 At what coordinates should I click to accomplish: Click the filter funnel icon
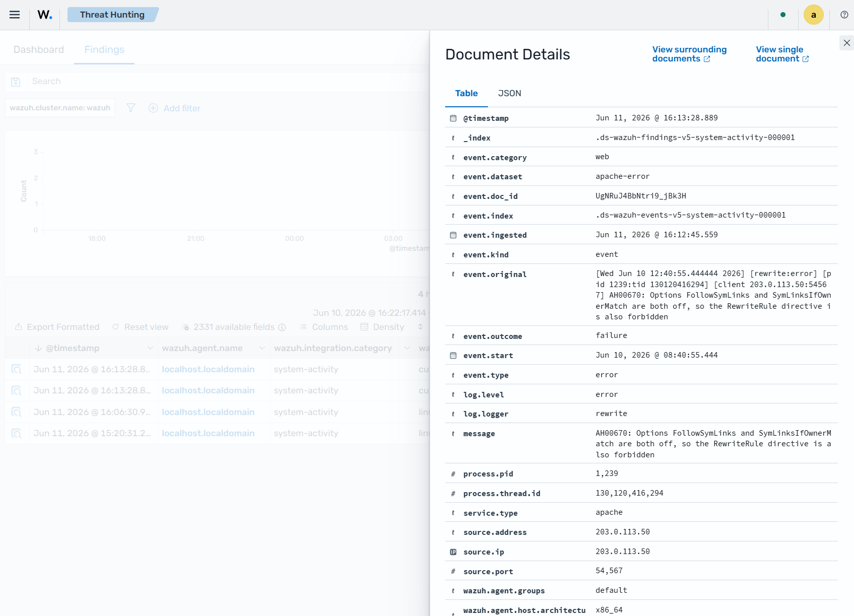point(131,108)
